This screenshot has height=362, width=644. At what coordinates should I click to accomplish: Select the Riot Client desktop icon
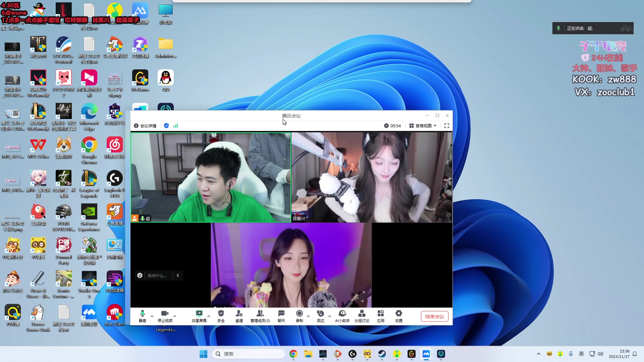pos(114,315)
